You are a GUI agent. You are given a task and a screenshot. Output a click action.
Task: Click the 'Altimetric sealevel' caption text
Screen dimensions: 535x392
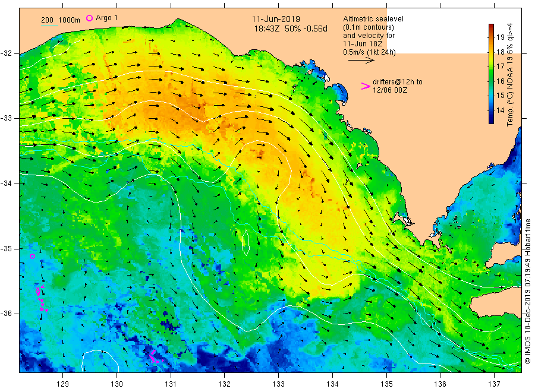coord(373,19)
